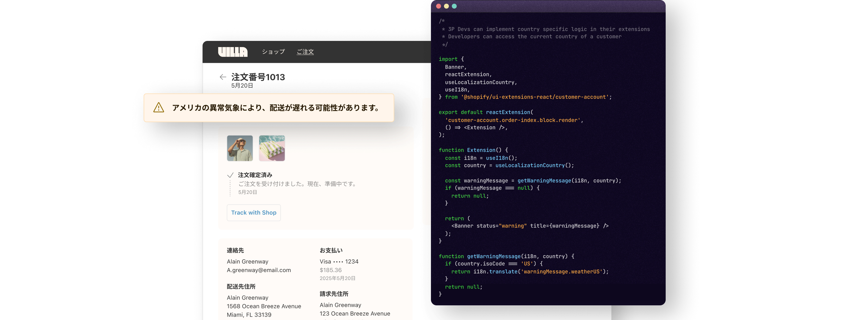Screen dimensions: 868x320
Task: Click the Visa •••• 1234 payment line
Action: pos(339,261)
